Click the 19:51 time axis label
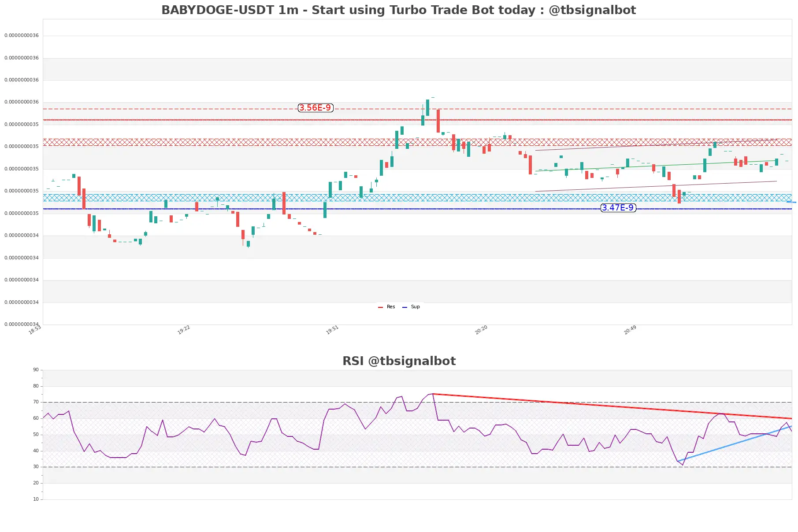 [332, 330]
